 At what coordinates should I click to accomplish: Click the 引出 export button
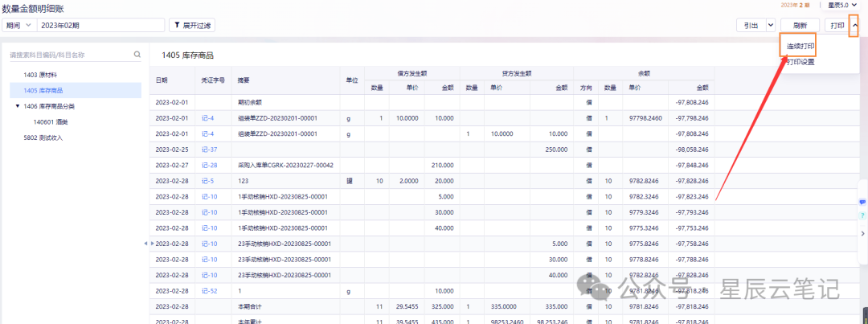[751, 26]
